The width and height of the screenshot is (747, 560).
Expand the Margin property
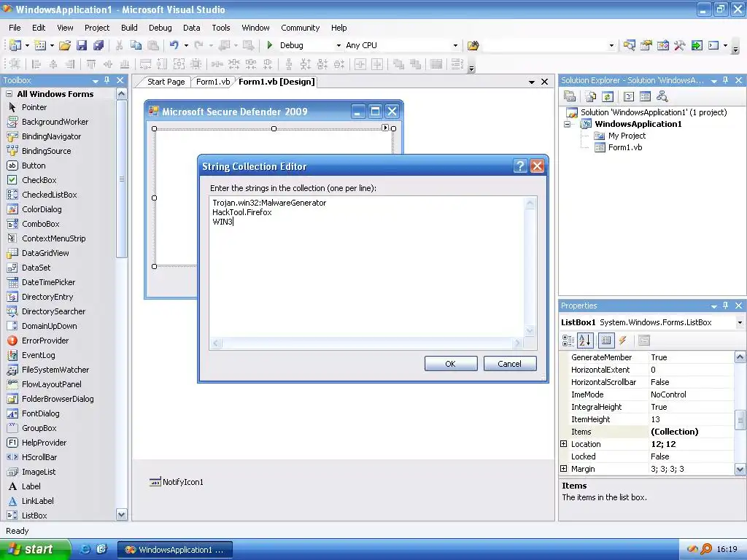click(x=564, y=469)
